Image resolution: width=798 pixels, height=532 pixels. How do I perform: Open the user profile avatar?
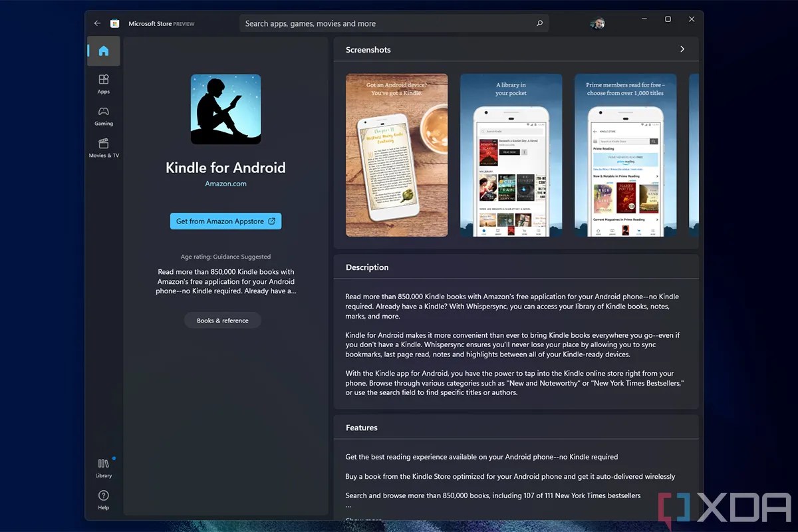[597, 24]
